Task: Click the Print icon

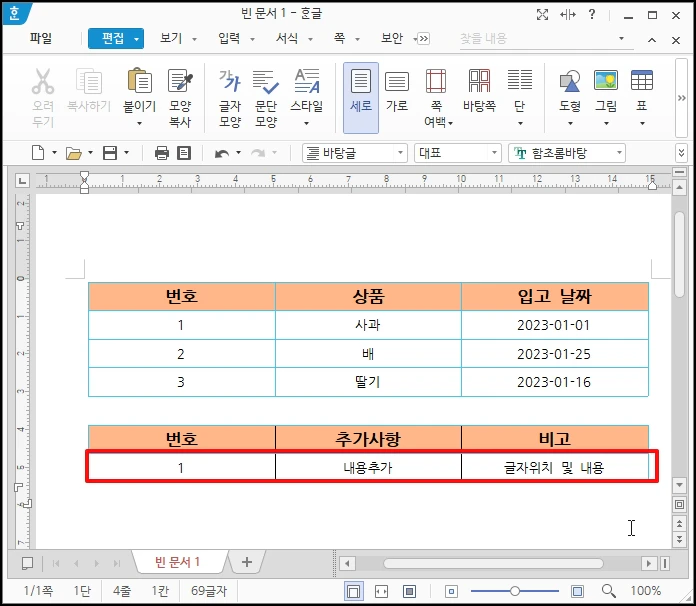Action: point(162,153)
